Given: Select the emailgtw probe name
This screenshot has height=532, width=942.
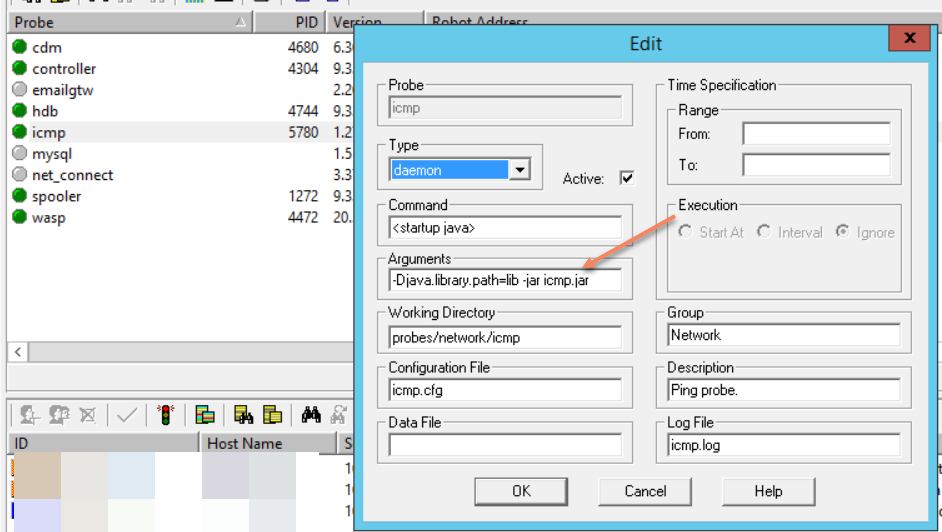Looking at the screenshot, I should 63,90.
